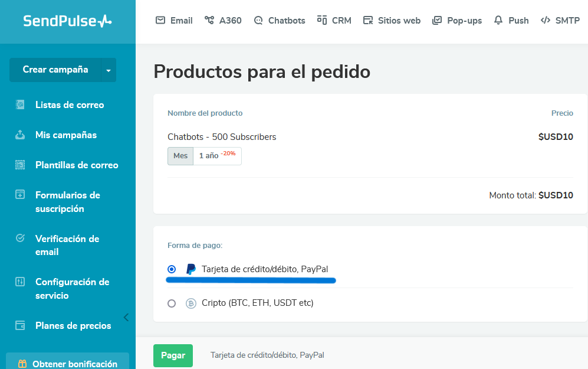Click the Mis campañas upload icon
This screenshot has height=369, width=588.
20,135
